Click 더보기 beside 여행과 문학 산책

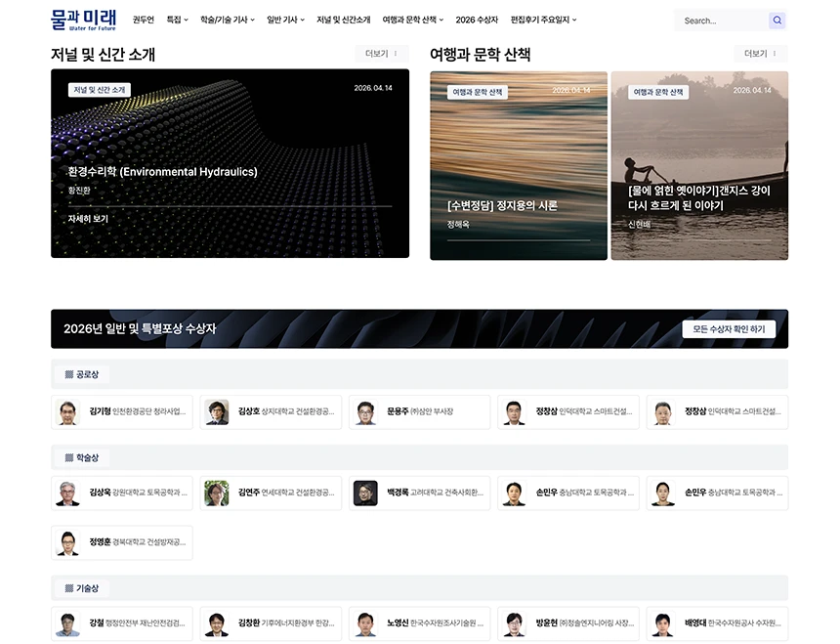[x=760, y=54]
